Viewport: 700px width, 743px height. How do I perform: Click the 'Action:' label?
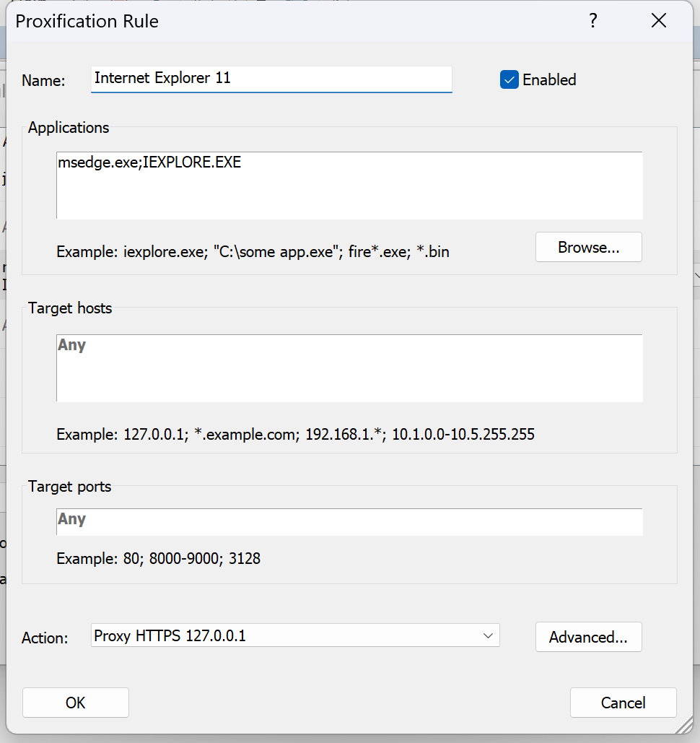click(x=45, y=638)
